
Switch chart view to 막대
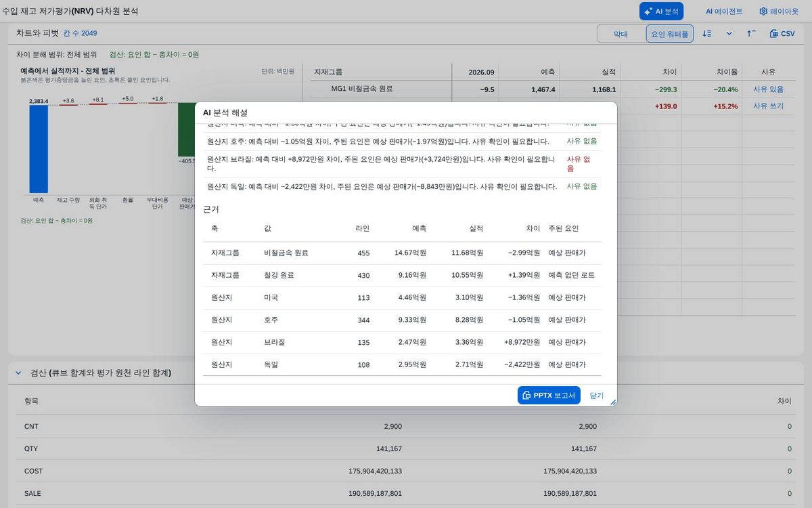click(x=621, y=34)
